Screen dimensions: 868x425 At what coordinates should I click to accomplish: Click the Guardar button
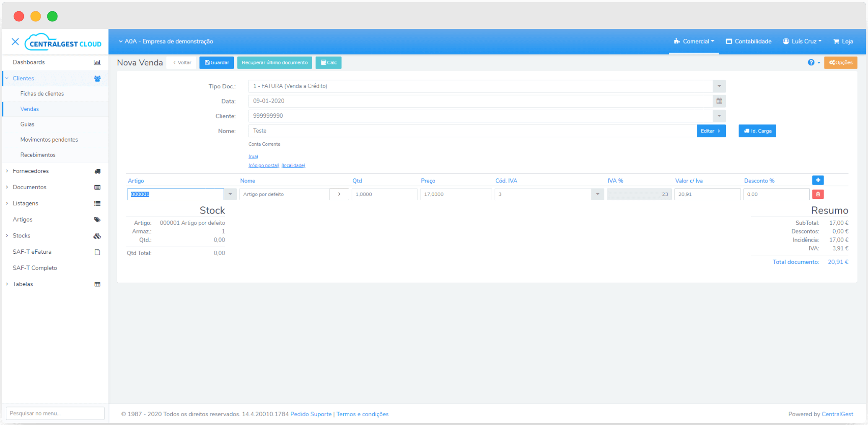[216, 62]
